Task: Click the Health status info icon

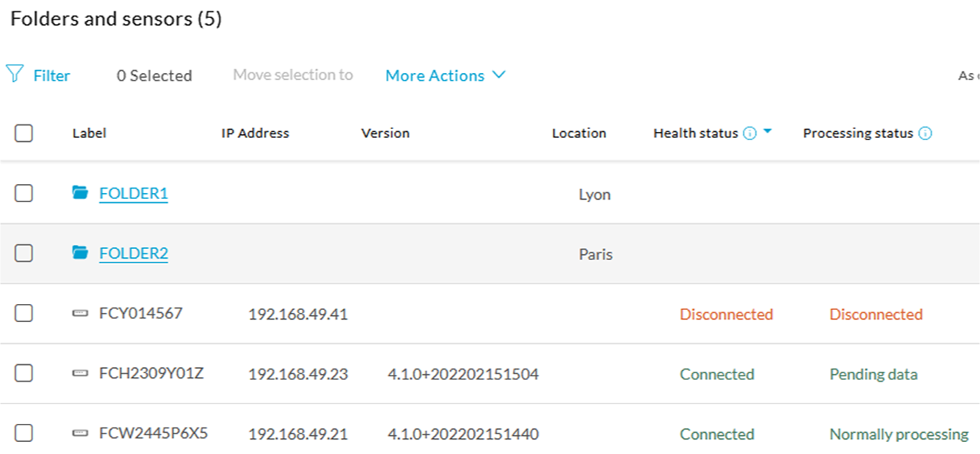Action: coord(749,132)
